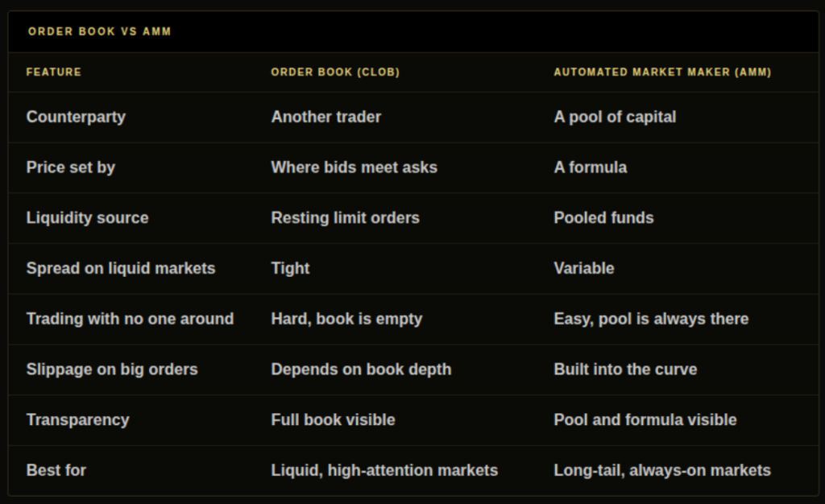Select 'Spread on liquid markets' label

click(x=121, y=268)
